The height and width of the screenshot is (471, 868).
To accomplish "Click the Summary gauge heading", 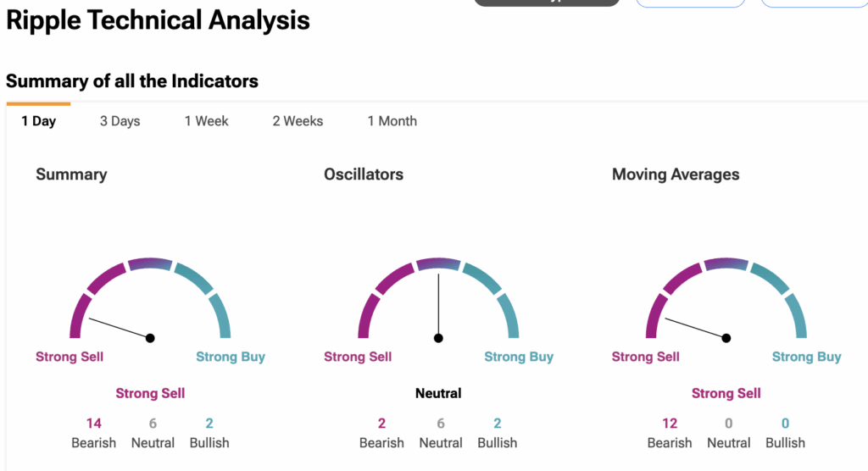I will click(x=71, y=175).
